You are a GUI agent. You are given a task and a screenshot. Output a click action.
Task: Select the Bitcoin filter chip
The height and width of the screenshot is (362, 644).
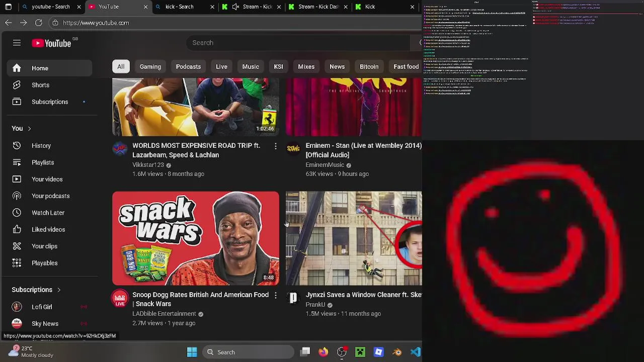(x=369, y=66)
